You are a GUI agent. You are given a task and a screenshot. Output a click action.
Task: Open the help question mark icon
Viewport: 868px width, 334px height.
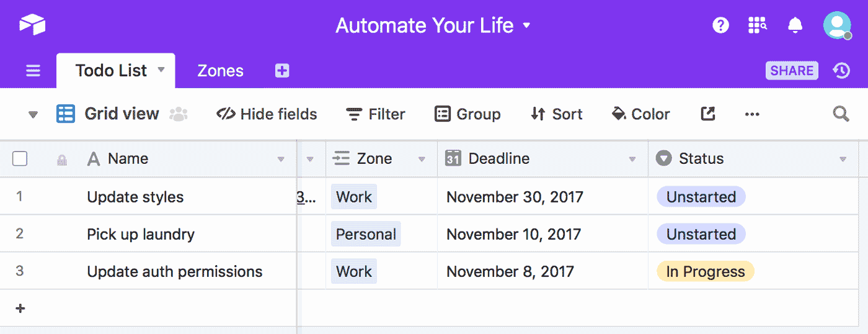[720, 25]
